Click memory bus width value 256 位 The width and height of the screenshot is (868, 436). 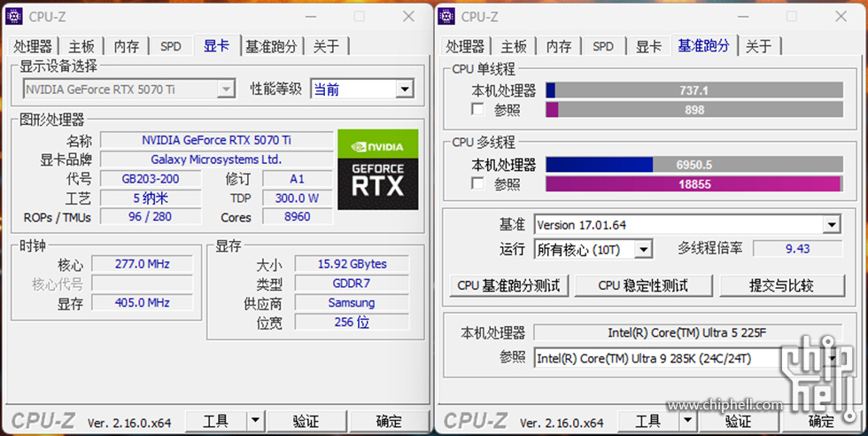[353, 322]
